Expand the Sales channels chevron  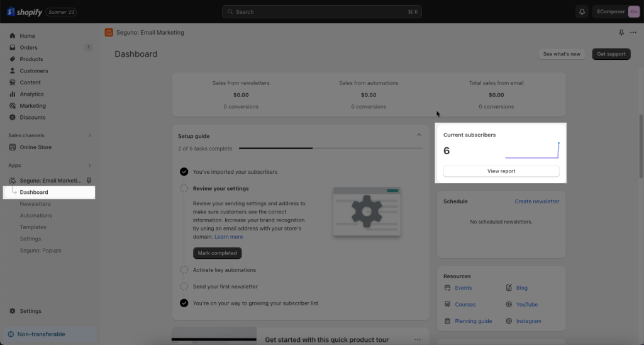point(89,135)
